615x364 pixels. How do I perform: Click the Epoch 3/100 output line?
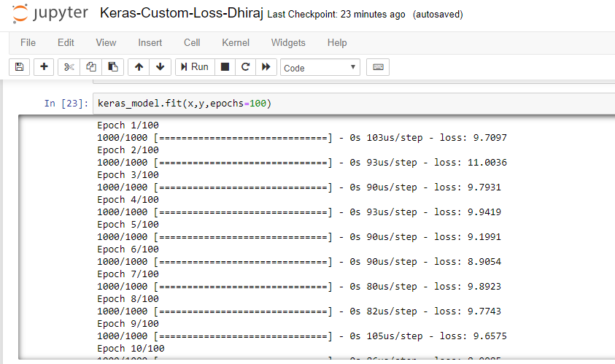point(128,175)
